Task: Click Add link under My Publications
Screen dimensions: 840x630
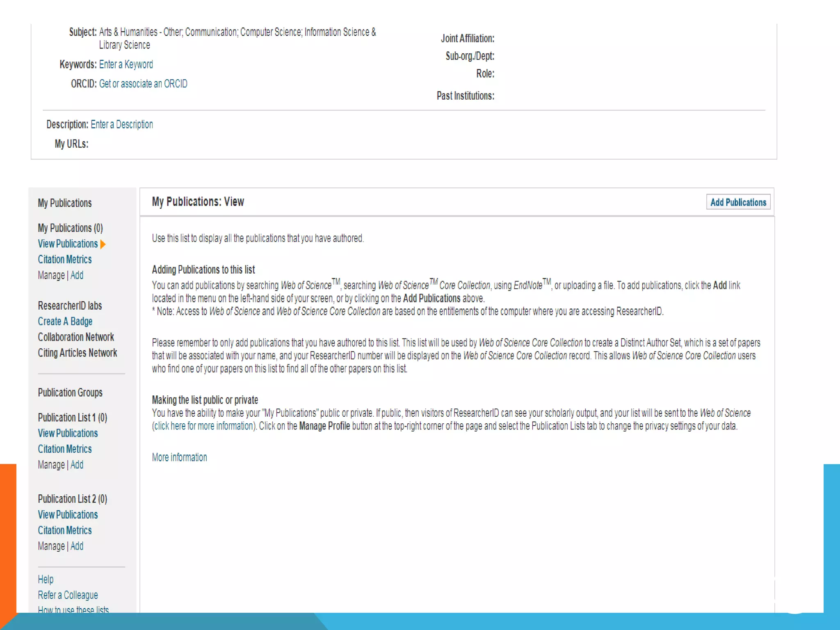Action: pyautogui.click(x=77, y=275)
